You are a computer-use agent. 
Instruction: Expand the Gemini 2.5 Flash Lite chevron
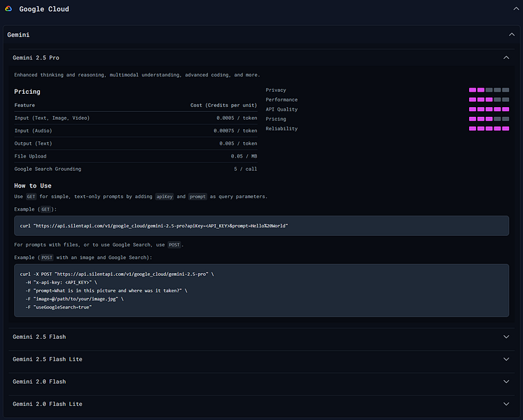pyautogui.click(x=506, y=359)
